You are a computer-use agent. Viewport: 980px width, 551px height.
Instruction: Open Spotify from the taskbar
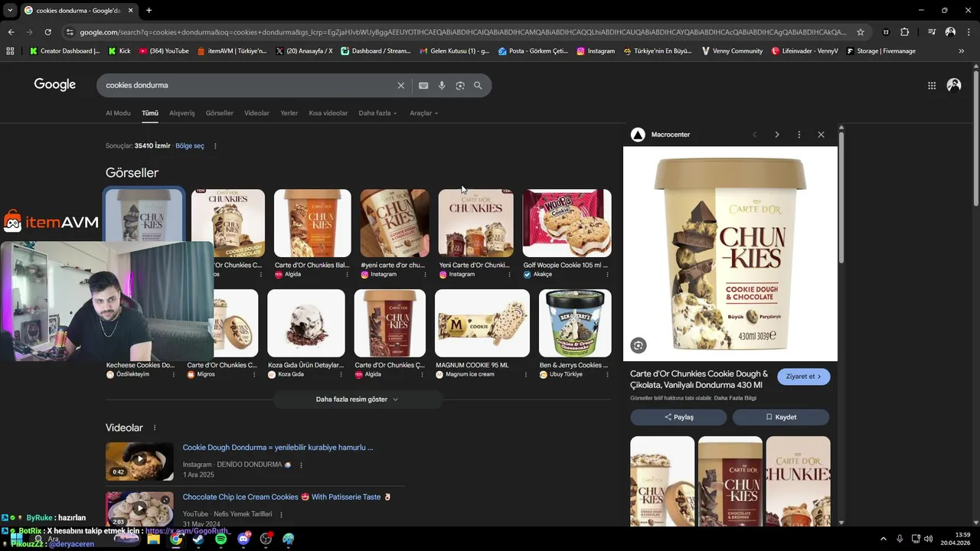[x=220, y=540]
